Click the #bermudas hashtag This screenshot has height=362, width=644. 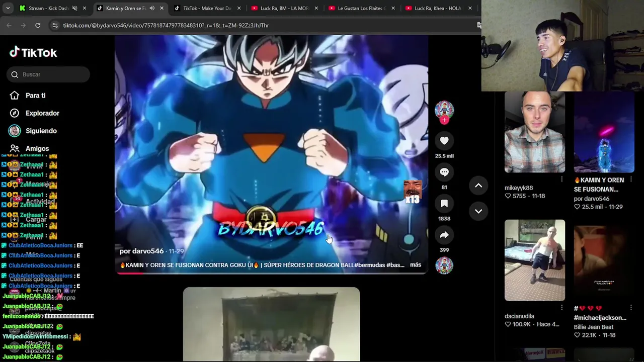coord(369,265)
